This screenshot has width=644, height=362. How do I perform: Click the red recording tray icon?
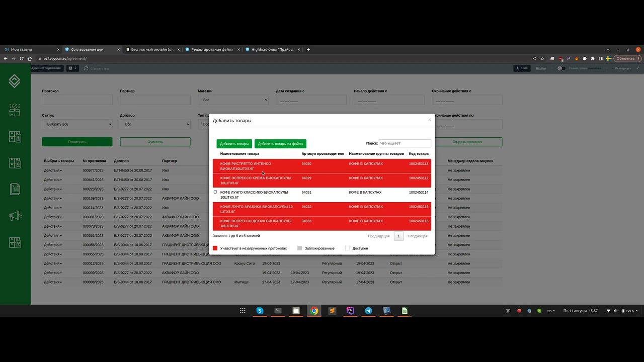519,311
